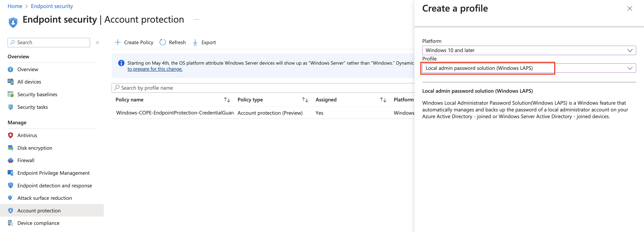
Task: Collapse the sidebar with the double chevron
Action: tap(97, 42)
